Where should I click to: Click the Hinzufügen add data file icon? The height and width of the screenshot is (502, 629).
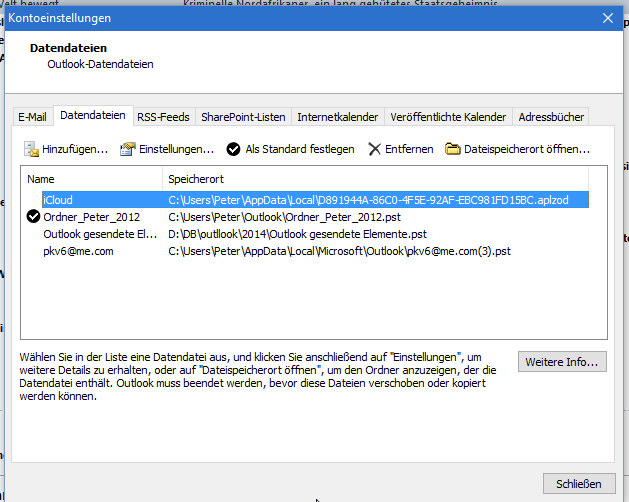tap(31, 149)
